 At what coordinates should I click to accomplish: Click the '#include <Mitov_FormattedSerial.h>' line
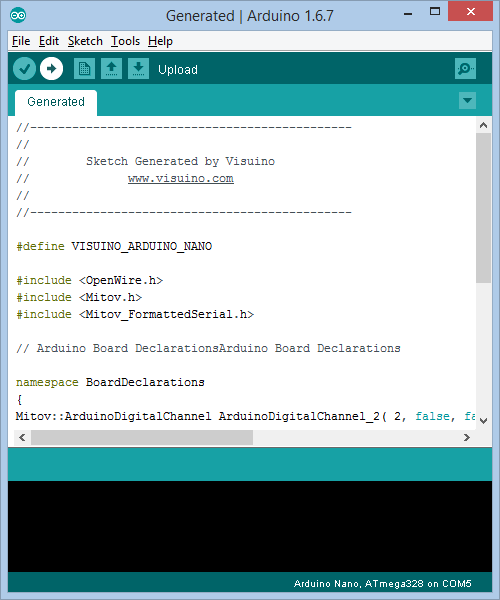pyautogui.click(x=135, y=315)
